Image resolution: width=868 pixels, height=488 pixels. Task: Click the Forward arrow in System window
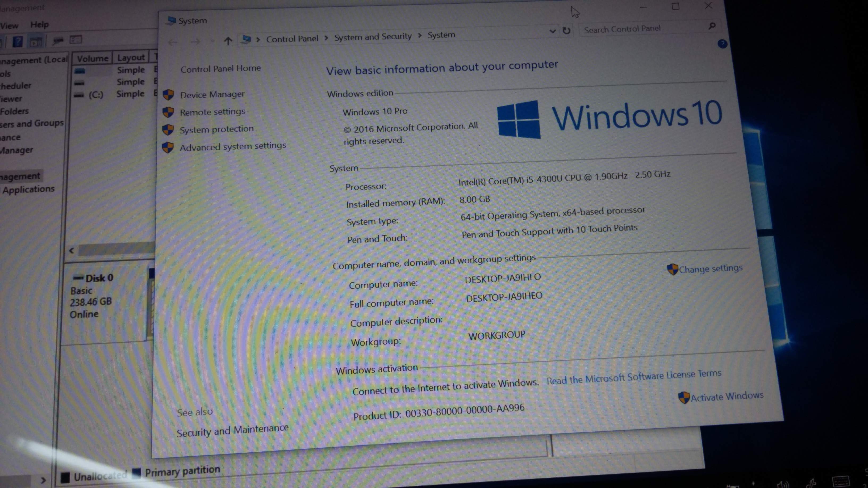(195, 42)
